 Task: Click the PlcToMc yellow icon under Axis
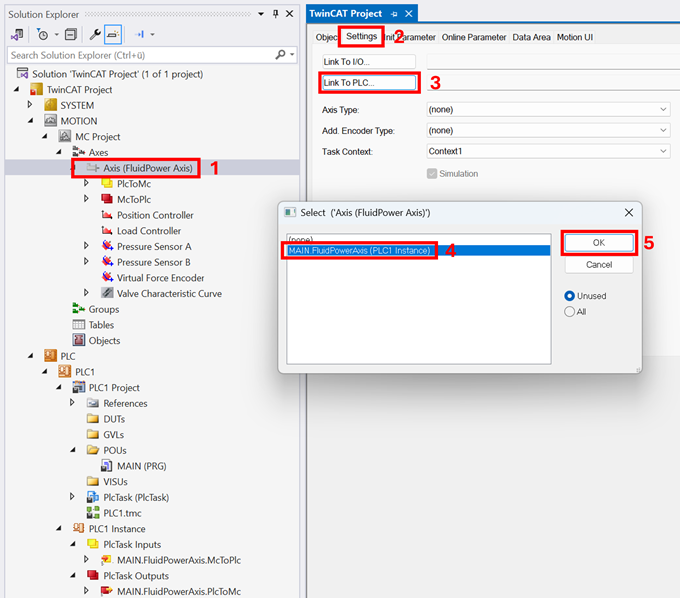[107, 183]
